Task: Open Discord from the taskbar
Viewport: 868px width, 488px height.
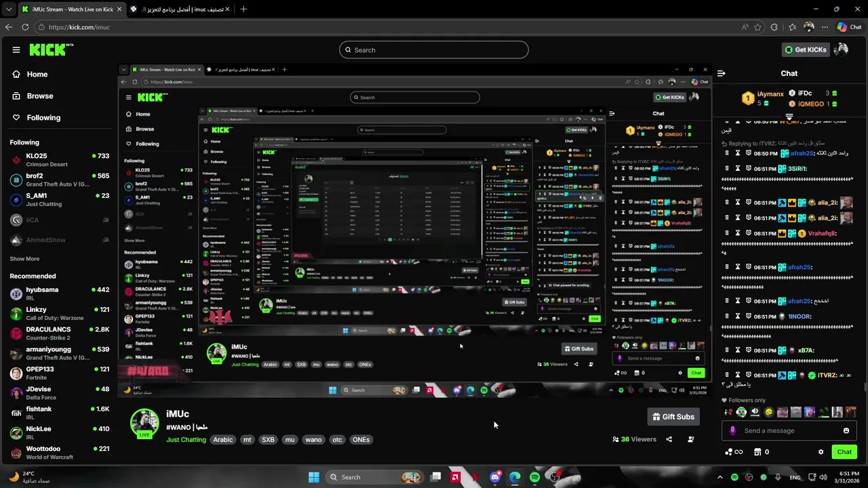Action: 495,477
